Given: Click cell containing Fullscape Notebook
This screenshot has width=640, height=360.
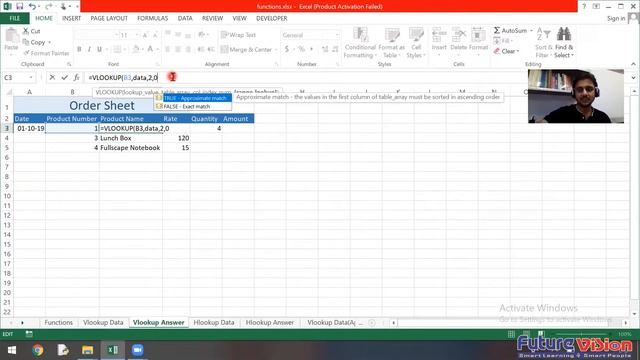Looking at the screenshot, I should coord(131,148).
